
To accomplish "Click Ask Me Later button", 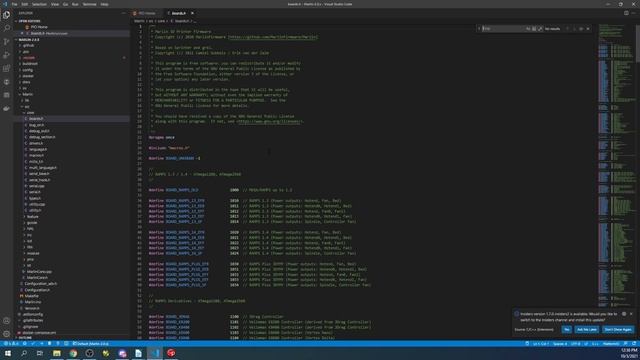I will pyautogui.click(x=587, y=329).
